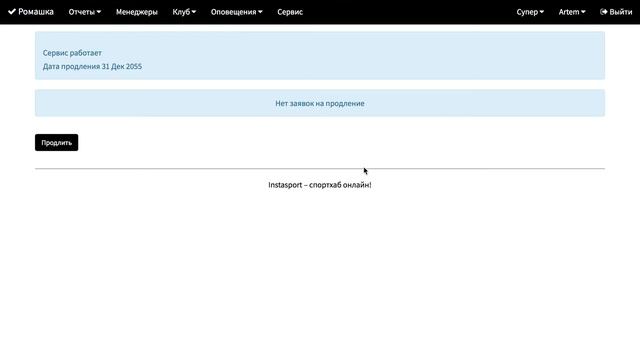The height and width of the screenshot is (360, 640).
Task: Open the Оповещения dropdown
Action: coord(236,12)
